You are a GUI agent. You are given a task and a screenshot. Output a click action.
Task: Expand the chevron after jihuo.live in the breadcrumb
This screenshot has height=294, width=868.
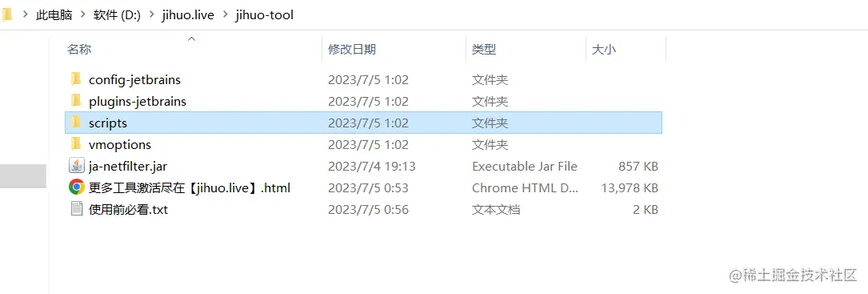[225, 15]
